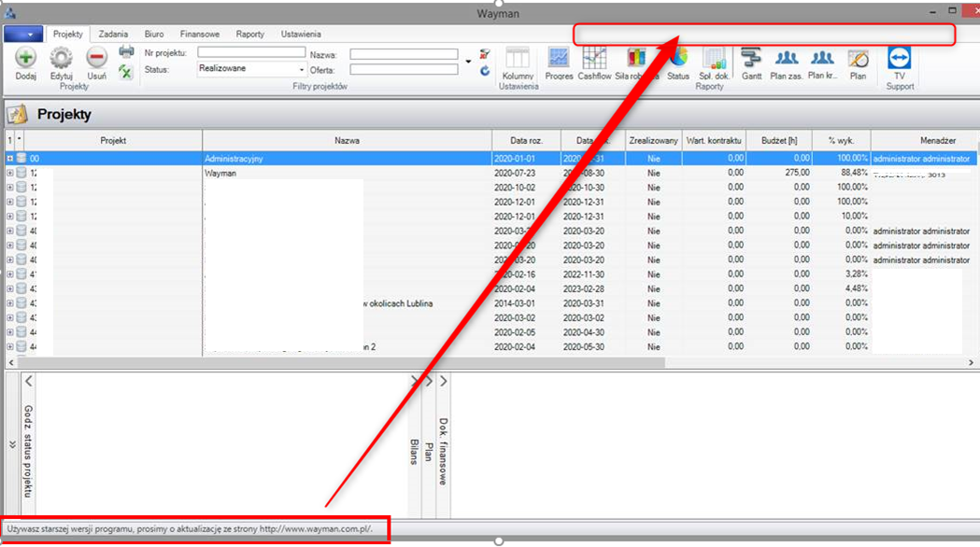Switch to the Zadania ribbon tab
The height and width of the screenshot is (547, 980).
pyautogui.click(x=113, y=35)
